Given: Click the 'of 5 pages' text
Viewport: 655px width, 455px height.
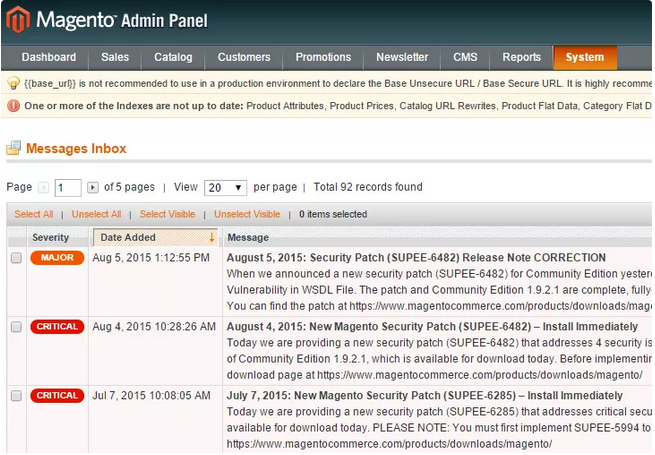Looking at the screenshot, I should point(129,187).
